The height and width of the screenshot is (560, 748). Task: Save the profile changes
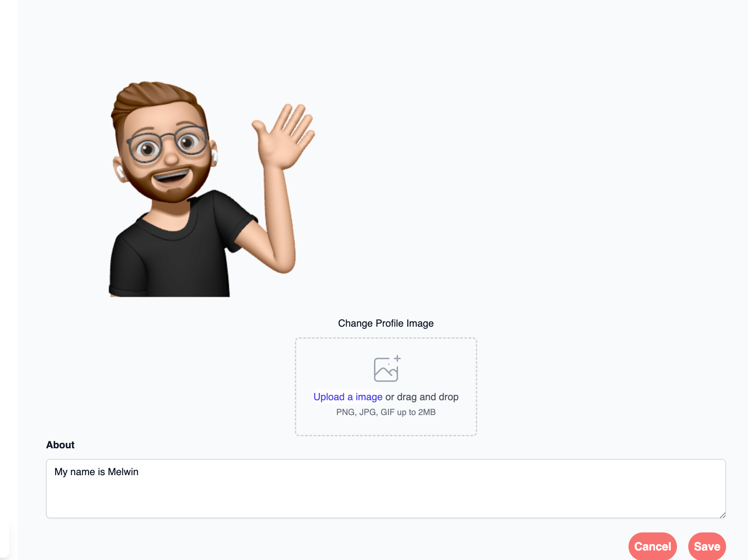pos(707,546)
